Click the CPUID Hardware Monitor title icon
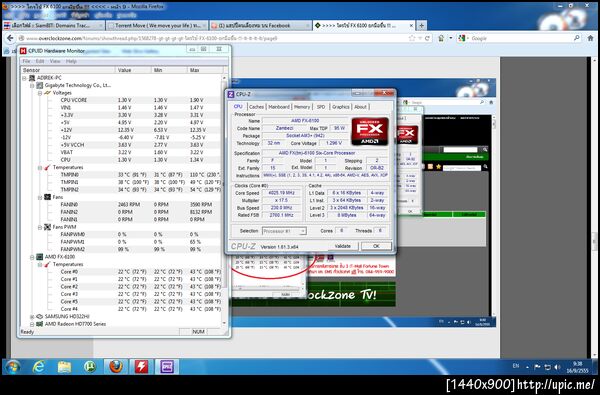This screenshot has width=600, height=395. [23, 51]
